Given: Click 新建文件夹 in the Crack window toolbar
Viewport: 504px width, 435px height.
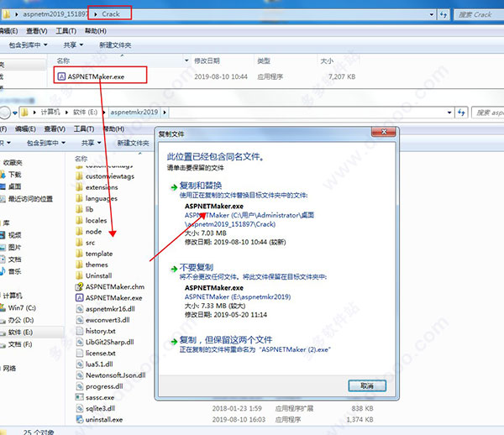Looking at the screenshot, I should pos(115,45).
